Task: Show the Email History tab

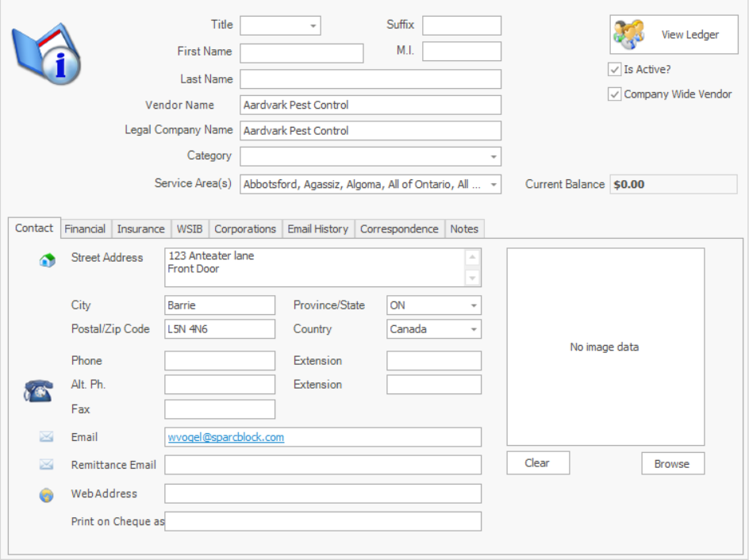Action: tap(317, 229)
